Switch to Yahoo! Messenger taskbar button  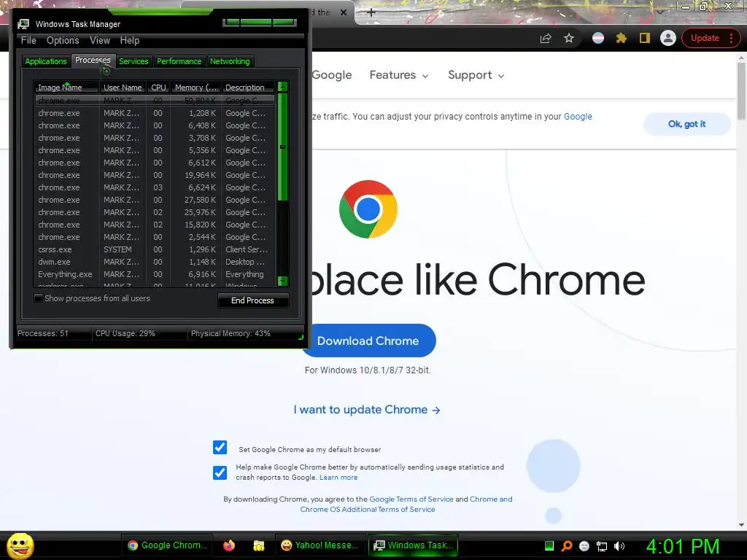[x=320, y=545]
